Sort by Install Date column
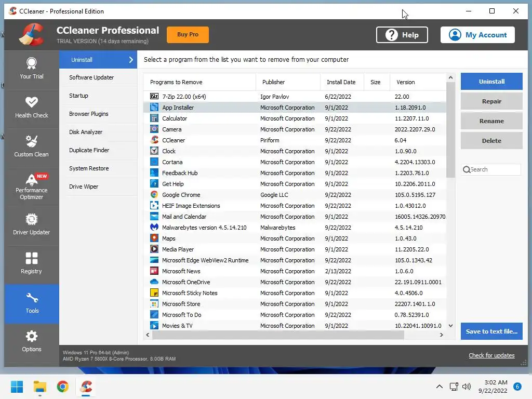 tap(342, 82)
